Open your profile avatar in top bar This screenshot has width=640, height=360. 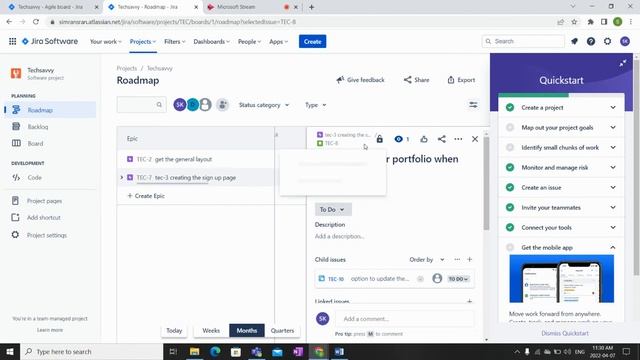(x=624, y=41)
